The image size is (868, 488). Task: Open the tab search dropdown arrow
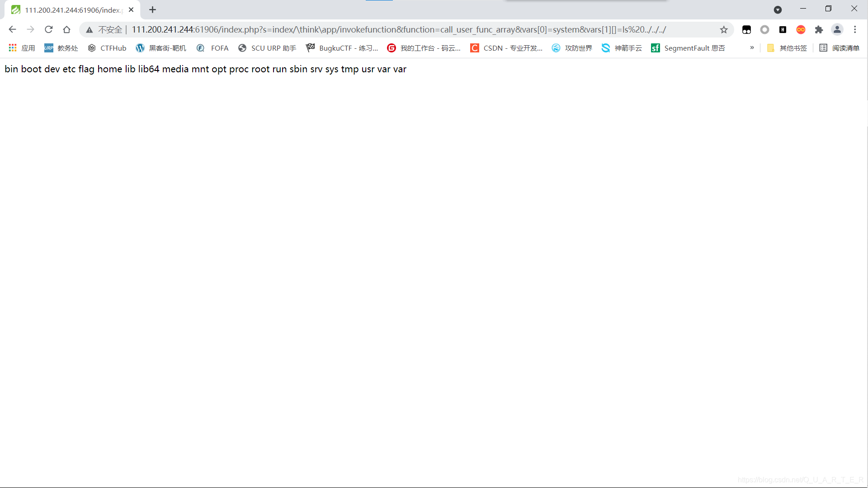[778, 9]
